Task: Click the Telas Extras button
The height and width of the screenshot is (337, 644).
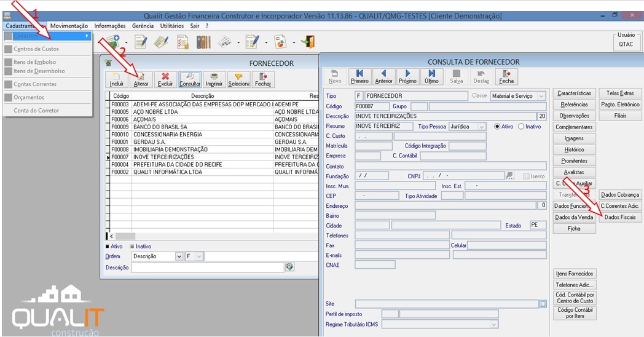Action: [620, 93]
